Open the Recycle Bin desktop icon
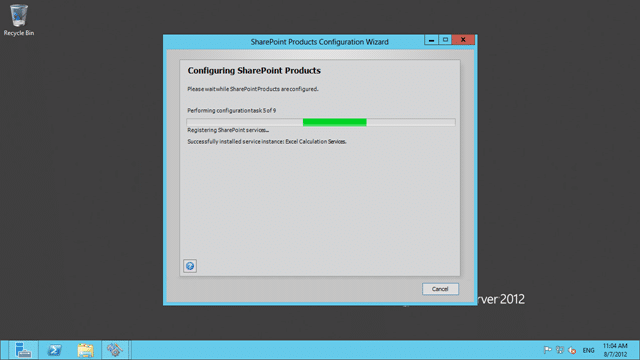The image size is (640, 360). (19, 20)
